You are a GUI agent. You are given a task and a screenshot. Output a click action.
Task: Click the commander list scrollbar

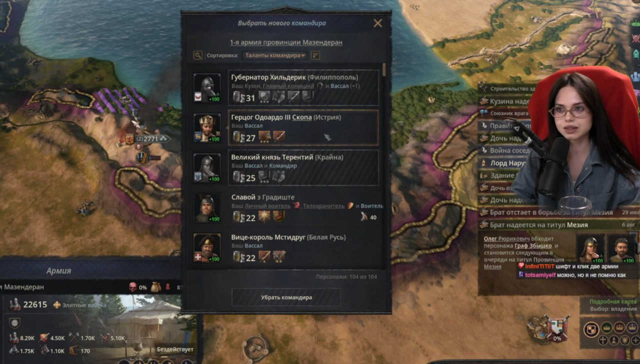(x=384, y=70)
